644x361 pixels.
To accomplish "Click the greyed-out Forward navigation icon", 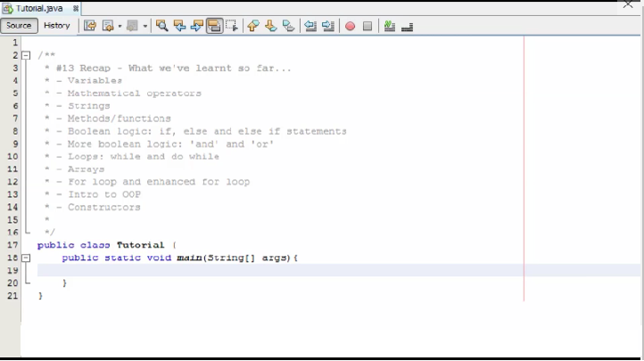I will tap(132, 26).
